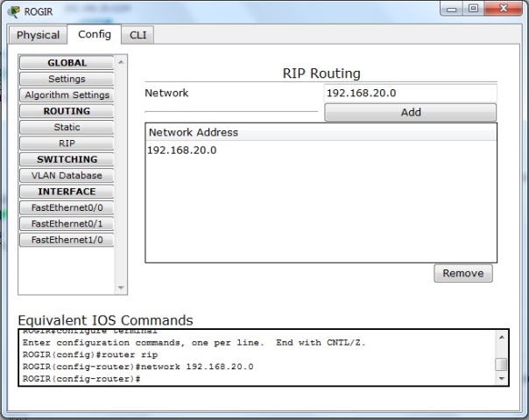Select RIP routing in sidebar

[x=67, y=143]
